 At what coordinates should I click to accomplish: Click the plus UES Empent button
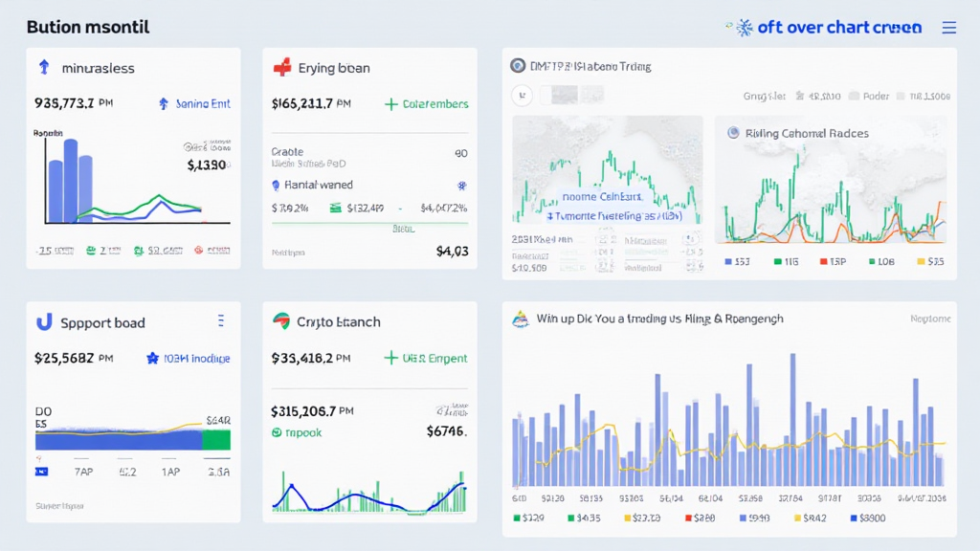tap(426, 359)
